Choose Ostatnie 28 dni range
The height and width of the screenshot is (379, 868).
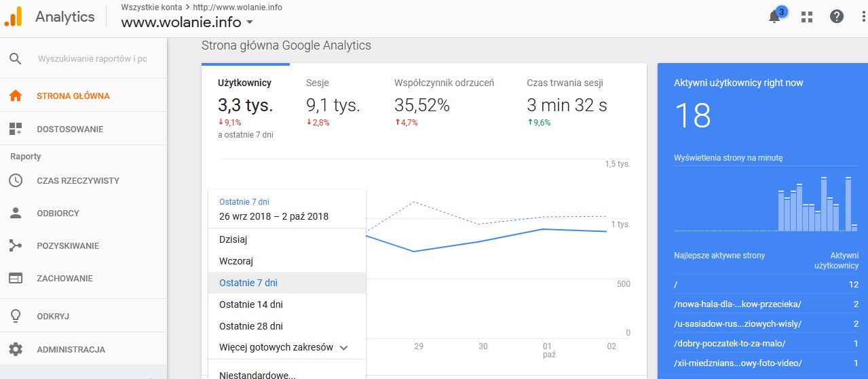(287, 326)
